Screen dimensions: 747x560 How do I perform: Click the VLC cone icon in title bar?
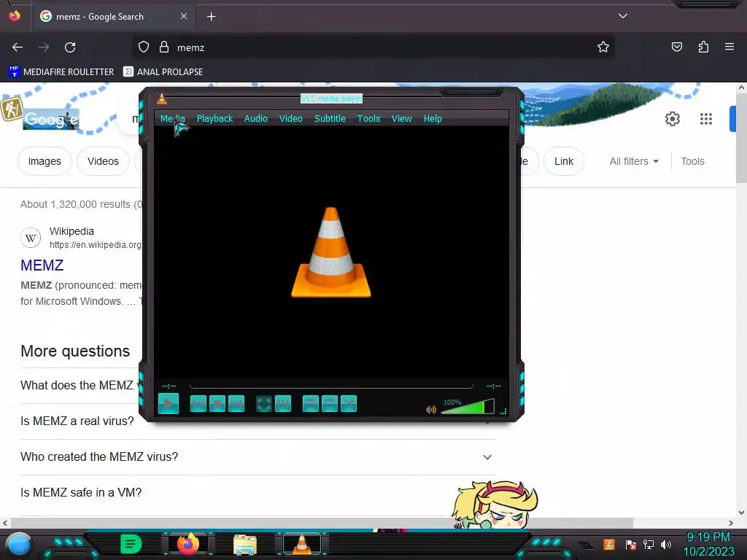(162, 98)
